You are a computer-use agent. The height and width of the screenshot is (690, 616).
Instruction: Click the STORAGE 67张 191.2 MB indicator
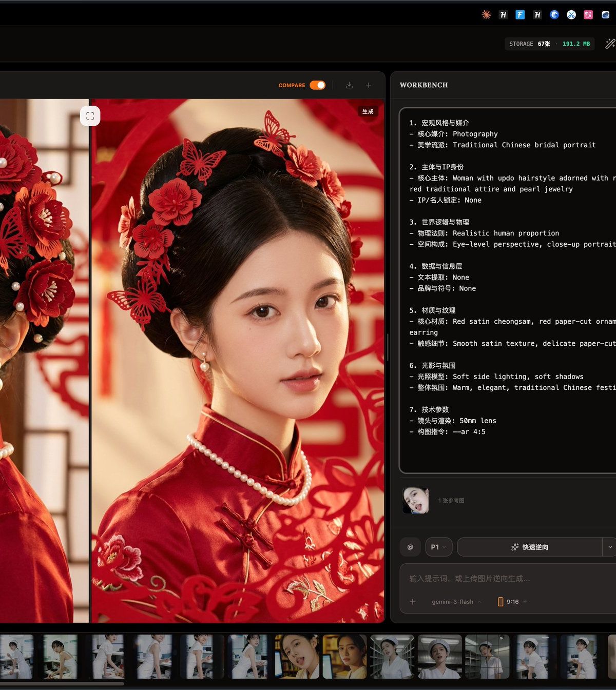(x=549, y=44)
